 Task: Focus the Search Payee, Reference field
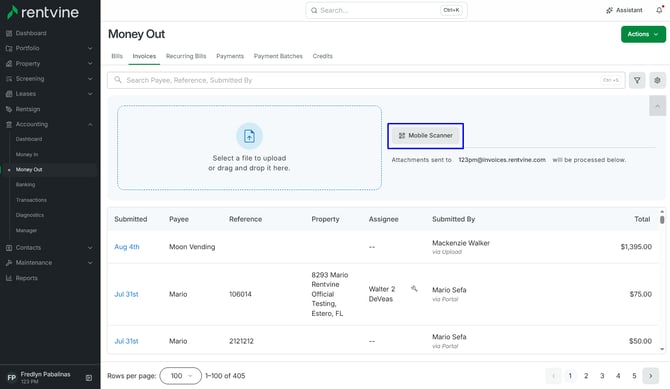[x=366, y=80]
